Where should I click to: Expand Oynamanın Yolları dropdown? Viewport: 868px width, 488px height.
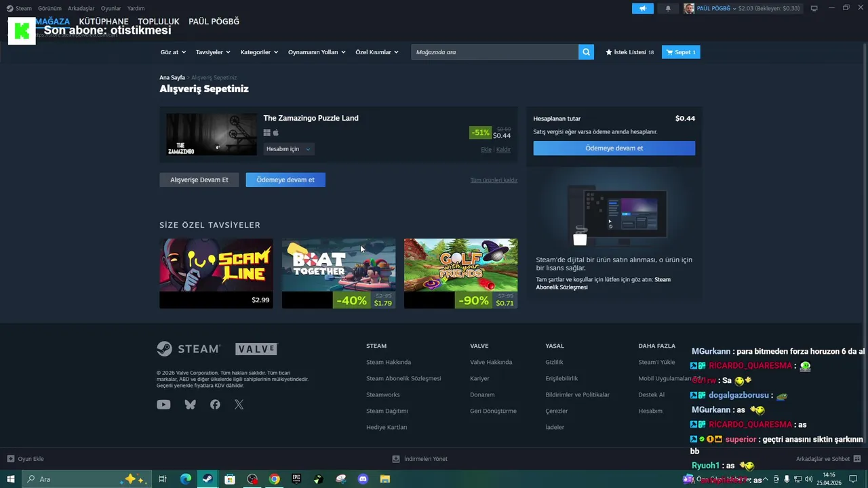pos(317,52)
